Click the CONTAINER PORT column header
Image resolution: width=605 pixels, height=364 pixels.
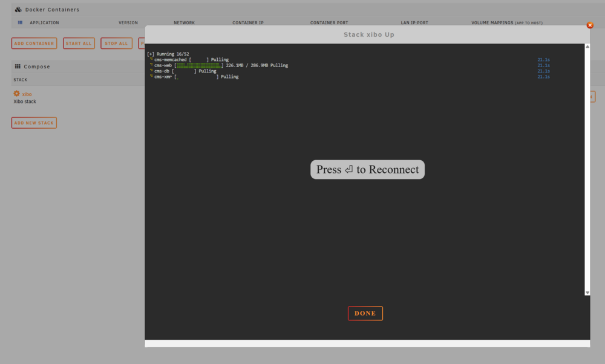pos(329,23)
